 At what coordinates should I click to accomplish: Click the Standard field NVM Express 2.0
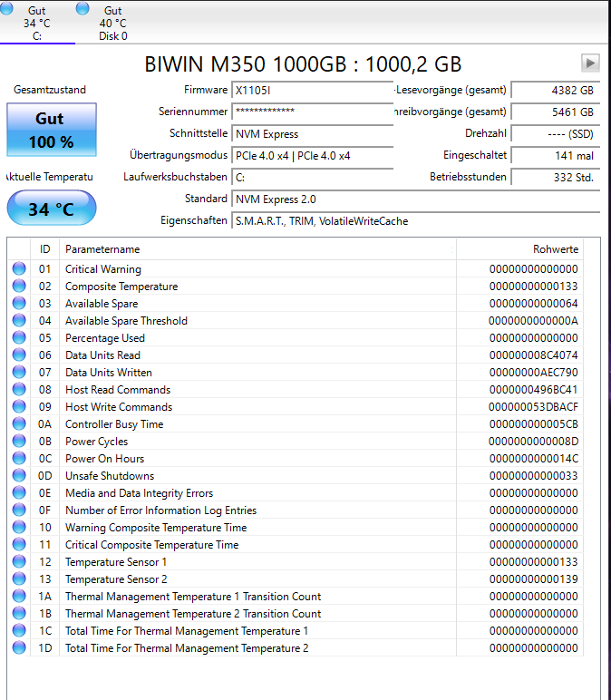[415, 199]
